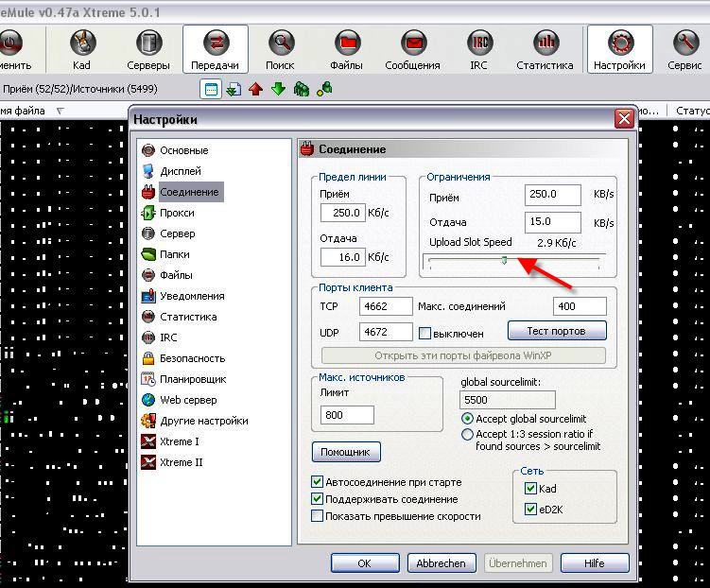The height and width of the screenshot is (588, 710).
Task: Click the Макс. источников Лимит field
Action: 347,415
